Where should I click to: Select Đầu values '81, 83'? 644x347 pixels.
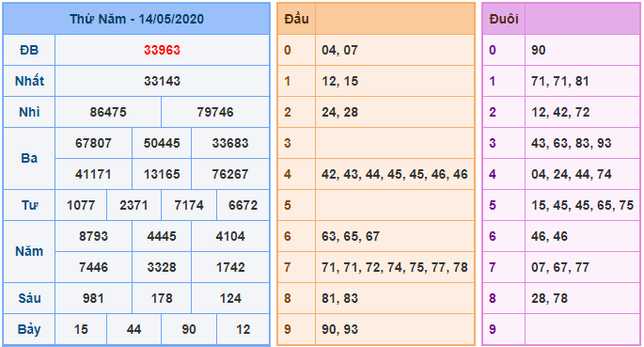tap(339, 298)
